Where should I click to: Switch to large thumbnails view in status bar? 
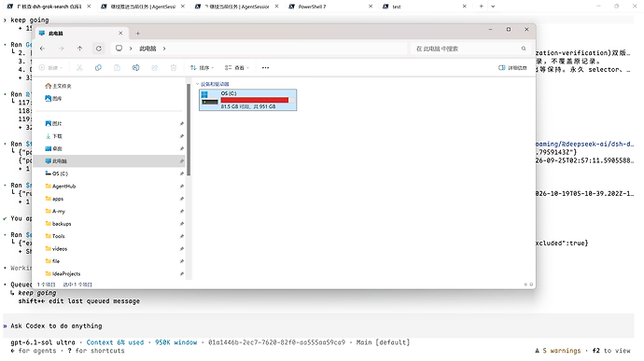click(x=531, y=285)
